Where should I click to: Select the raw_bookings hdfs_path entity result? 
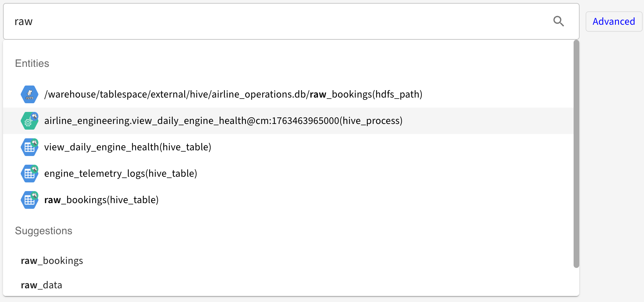pos(233,95)
